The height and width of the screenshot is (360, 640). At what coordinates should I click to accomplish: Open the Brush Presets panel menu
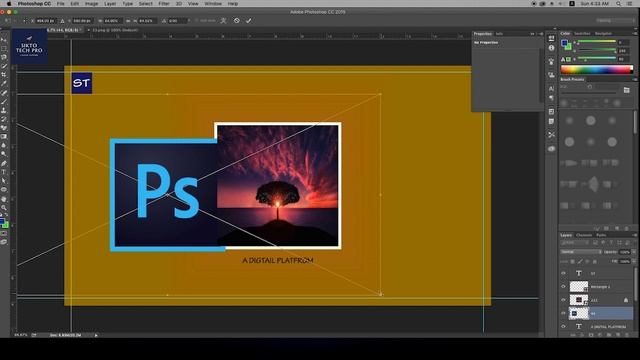(x=635, y=79)
